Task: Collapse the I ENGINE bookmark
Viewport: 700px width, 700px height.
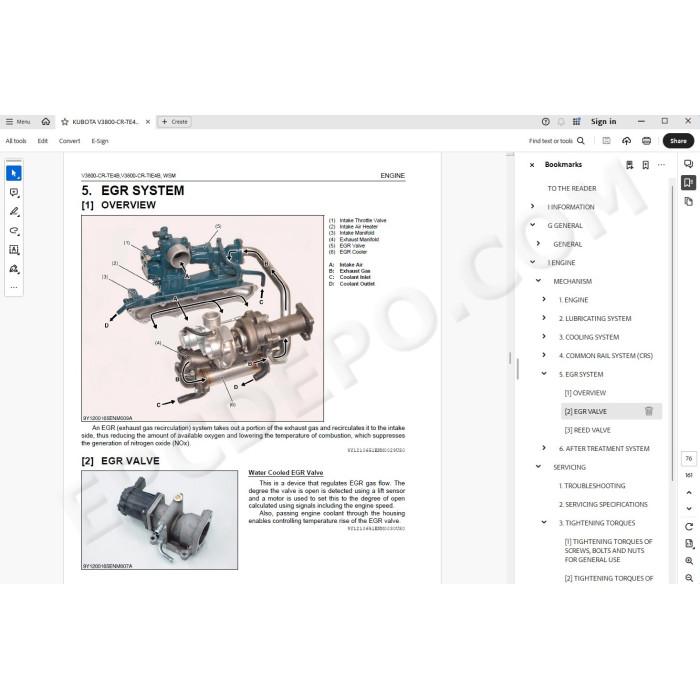Action: tap(532, 262)
